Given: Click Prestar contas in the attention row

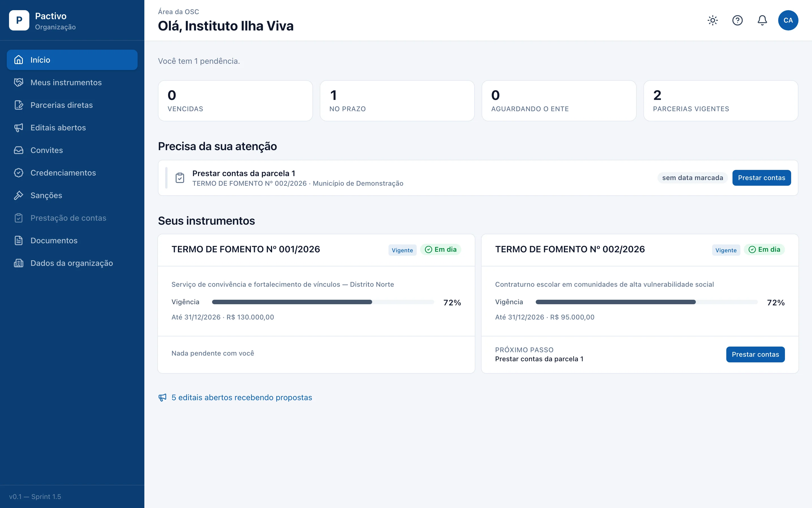Looking at the screenshot, I should click(x=761, y=178).
